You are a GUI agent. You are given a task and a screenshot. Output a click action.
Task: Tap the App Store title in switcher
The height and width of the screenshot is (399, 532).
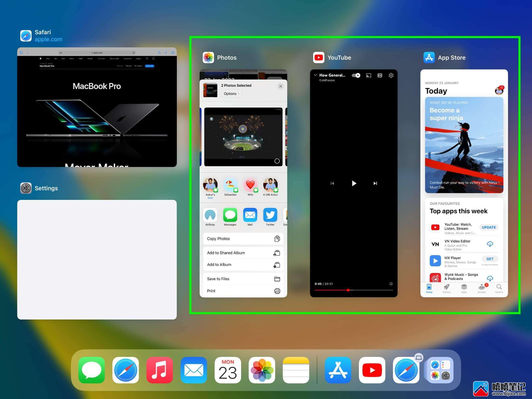point(452,58)
